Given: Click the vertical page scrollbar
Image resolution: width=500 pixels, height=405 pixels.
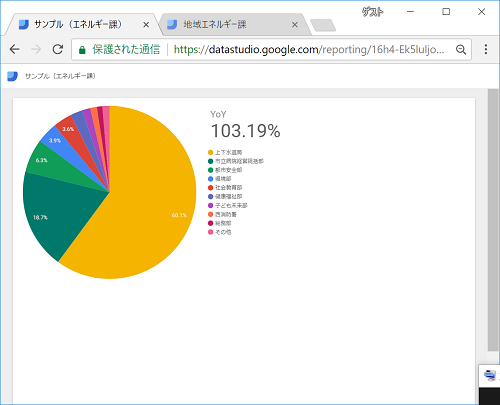Looking at the screenshot, I should point(493,220).
